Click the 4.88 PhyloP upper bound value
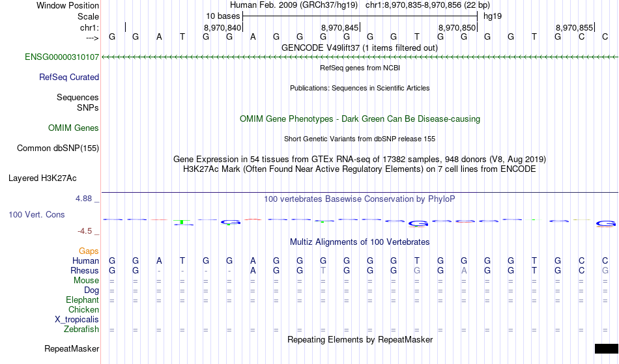Image resolution: width=619 pixels, height=364 pixels. 83,199
